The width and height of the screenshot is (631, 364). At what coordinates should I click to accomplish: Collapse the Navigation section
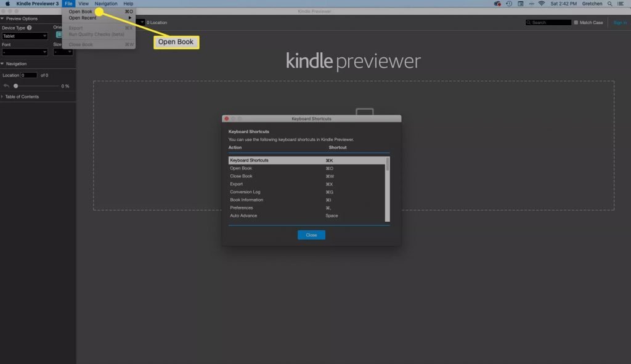tap(2, 63)
